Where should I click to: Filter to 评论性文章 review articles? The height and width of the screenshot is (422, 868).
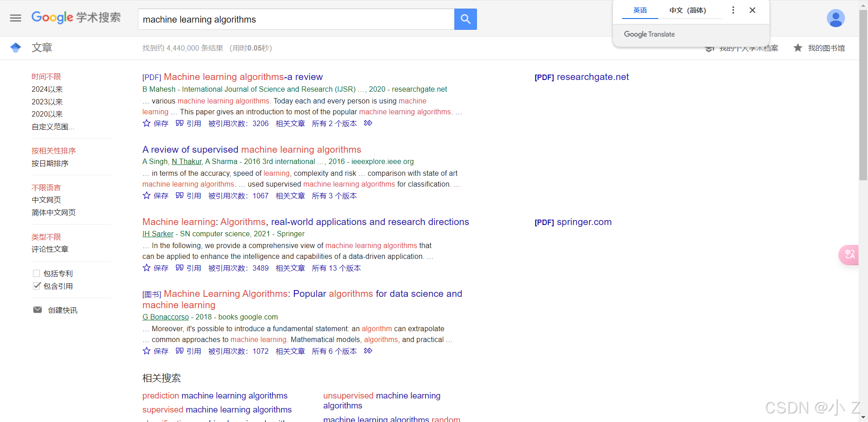[x=50, y=249]
